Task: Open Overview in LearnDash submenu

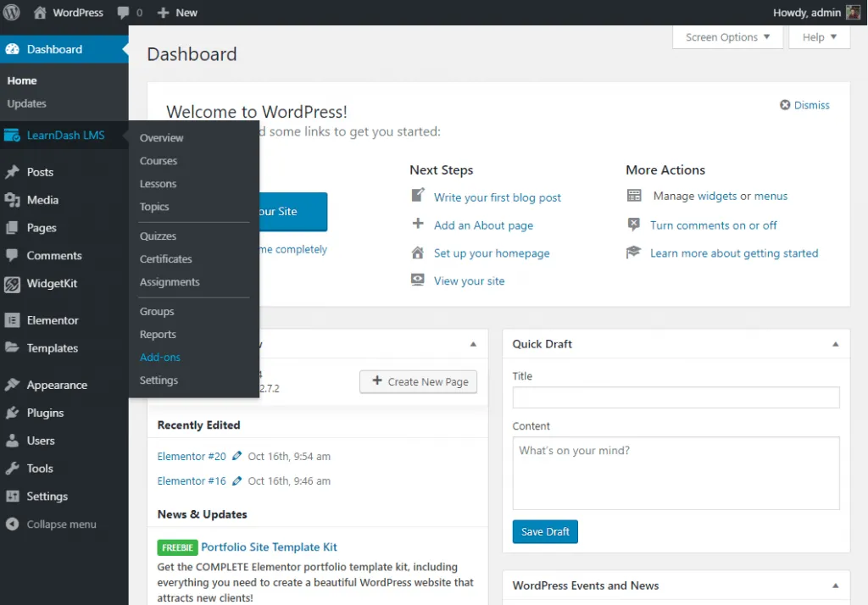Action: coord(161,138)
